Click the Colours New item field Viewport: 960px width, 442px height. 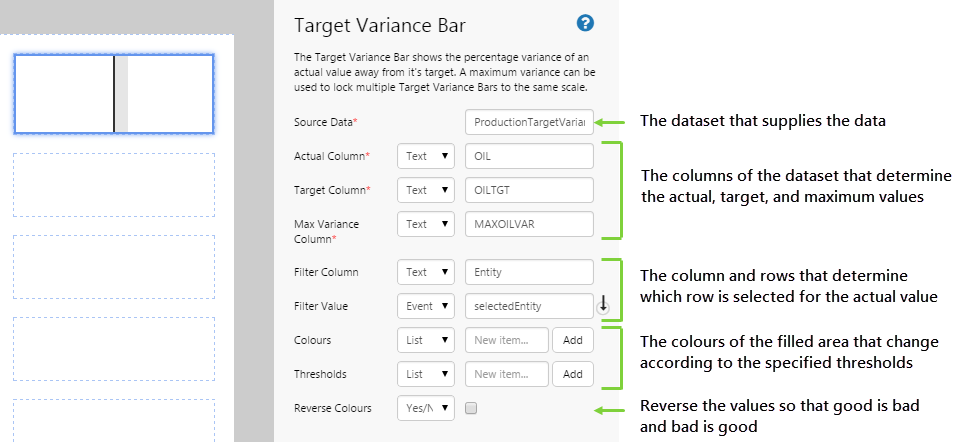(507, 340)
